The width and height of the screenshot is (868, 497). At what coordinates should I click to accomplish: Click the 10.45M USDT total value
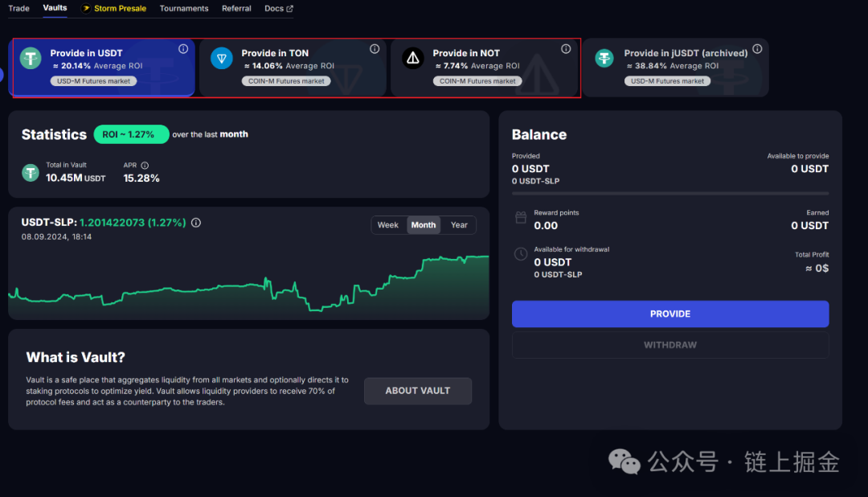(x=76, y=178)
